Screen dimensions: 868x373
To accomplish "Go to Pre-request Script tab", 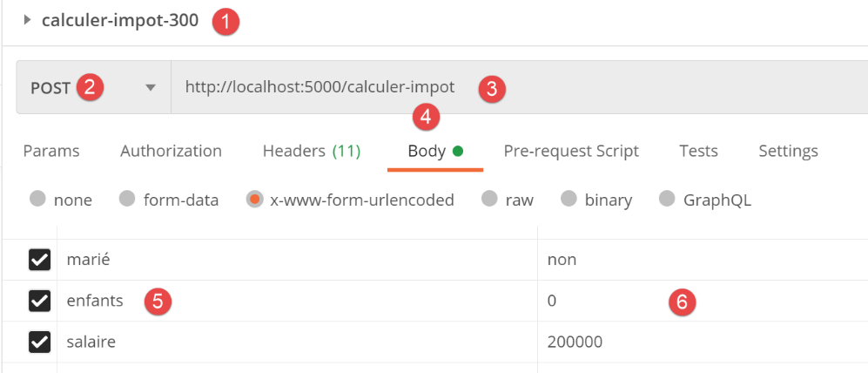I will click(571, 151).
